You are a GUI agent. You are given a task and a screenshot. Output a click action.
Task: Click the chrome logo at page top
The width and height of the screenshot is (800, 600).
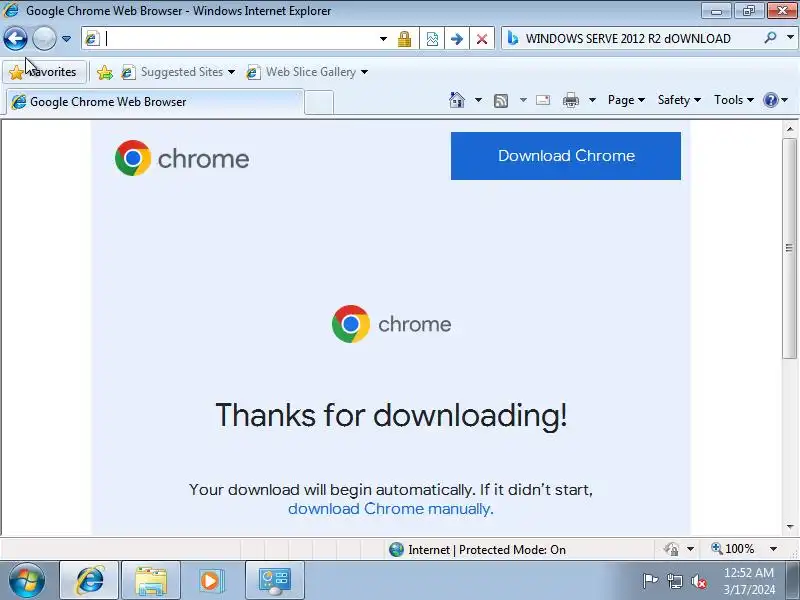(182, 158)
